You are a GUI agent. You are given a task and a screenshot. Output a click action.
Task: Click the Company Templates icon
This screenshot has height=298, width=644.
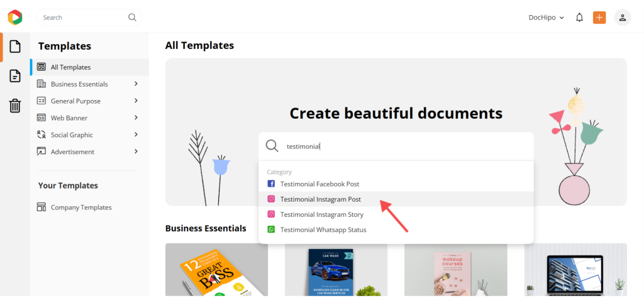coord(42,207)
